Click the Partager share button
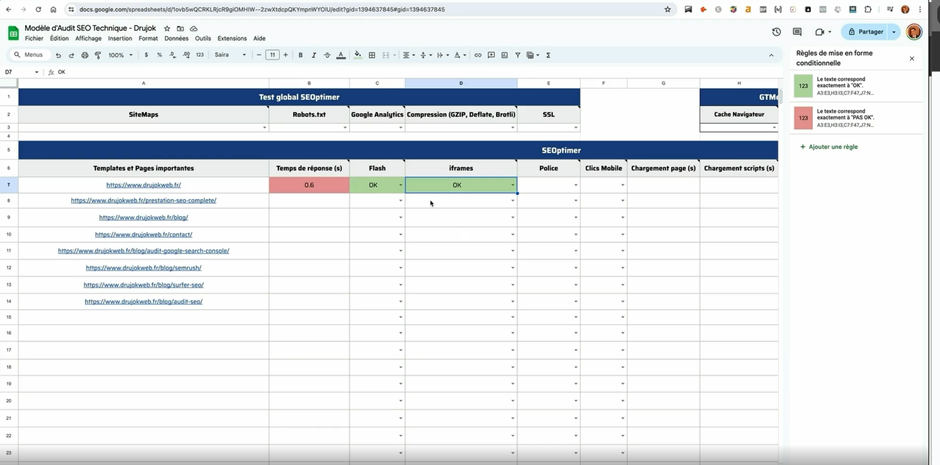 (866, 32)
